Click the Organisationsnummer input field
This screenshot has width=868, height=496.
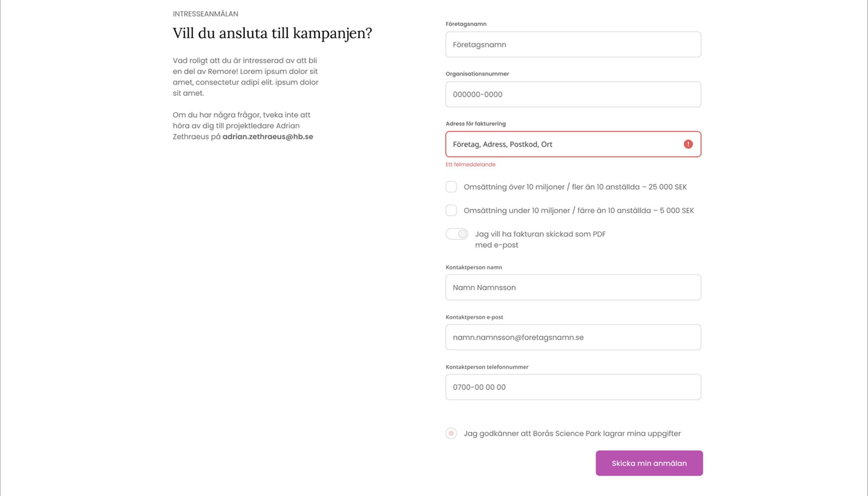[573, 94]
